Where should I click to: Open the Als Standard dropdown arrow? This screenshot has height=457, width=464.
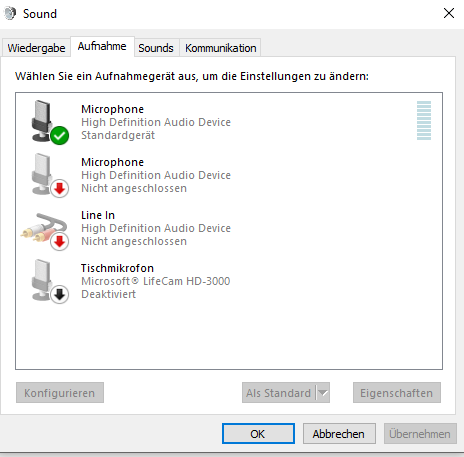point(323,393)
